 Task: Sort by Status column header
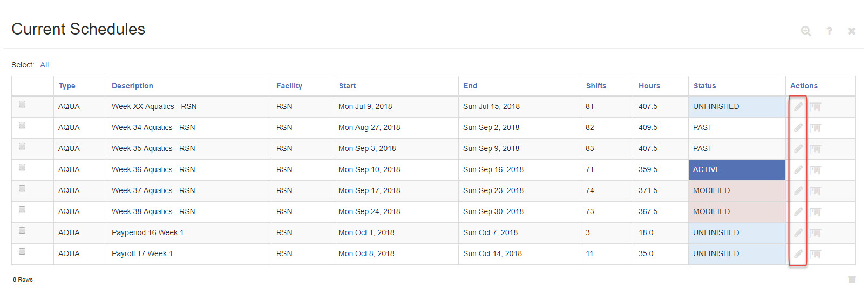(x=704, y=86)
